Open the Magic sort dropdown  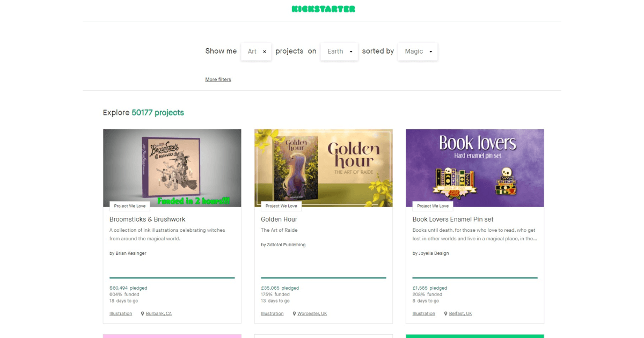[418, 52]
